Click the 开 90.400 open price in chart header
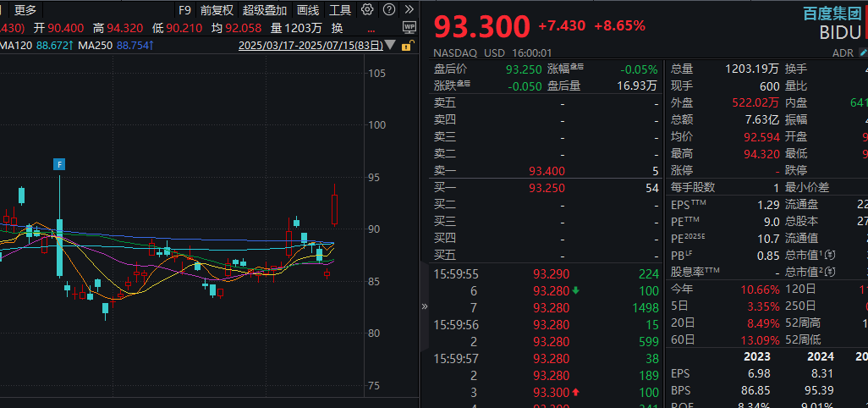Image resolution: width=868 pixels, height=408 pixels. 58,28
